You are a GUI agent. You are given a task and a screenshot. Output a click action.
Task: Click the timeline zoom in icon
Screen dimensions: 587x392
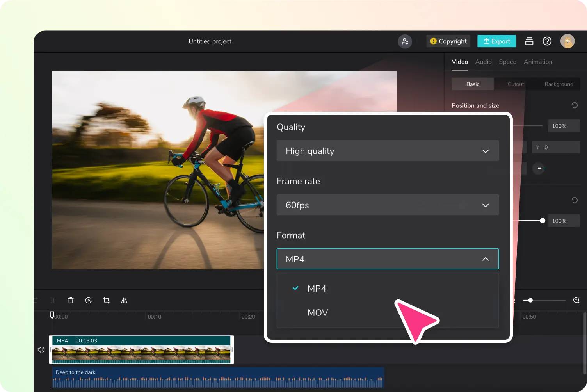pyautogui.click(x=576, y=300)
